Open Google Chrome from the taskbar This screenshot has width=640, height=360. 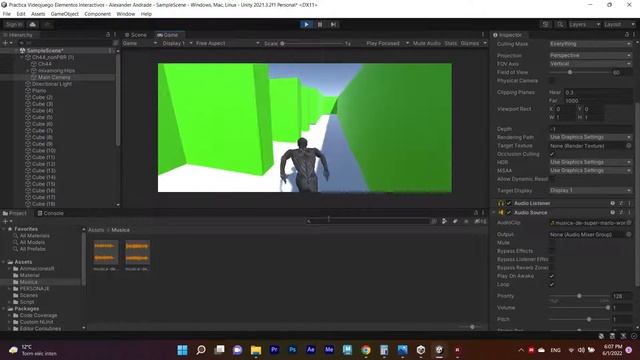pos(366,350)
